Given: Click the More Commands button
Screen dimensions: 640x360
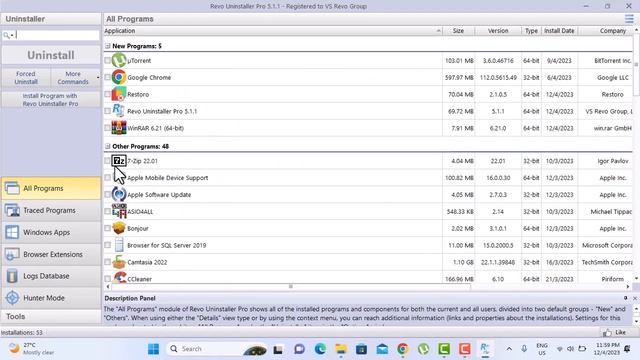Looking at the screenshot, I should pyautogui.click(x=73, y=78).
